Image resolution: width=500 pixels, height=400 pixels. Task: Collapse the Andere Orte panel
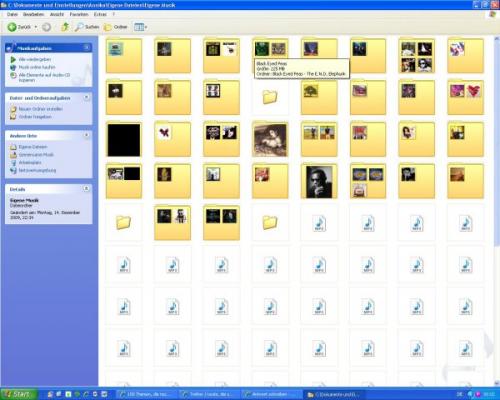86,135
